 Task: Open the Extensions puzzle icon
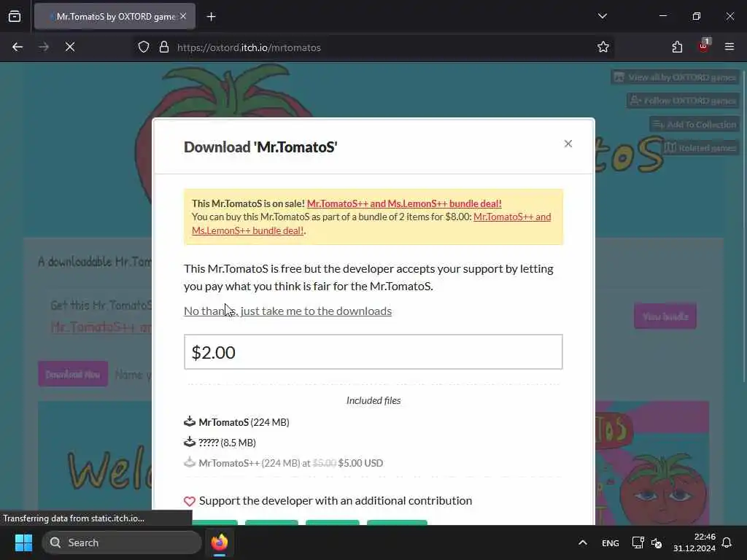point(677,47)
